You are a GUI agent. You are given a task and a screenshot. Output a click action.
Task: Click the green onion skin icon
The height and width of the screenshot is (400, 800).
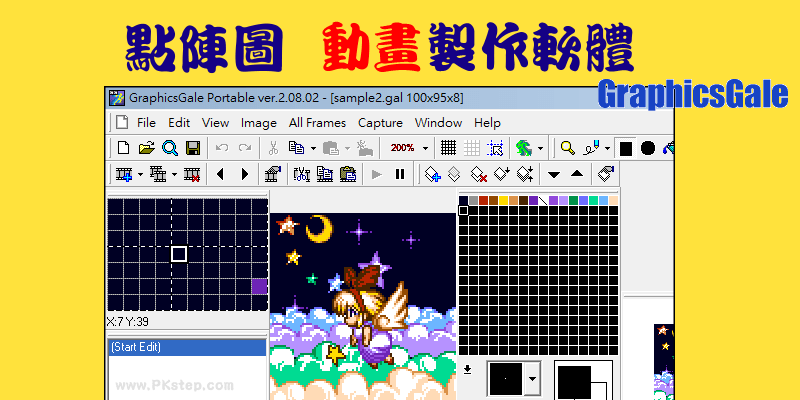(x=523, y=148)
